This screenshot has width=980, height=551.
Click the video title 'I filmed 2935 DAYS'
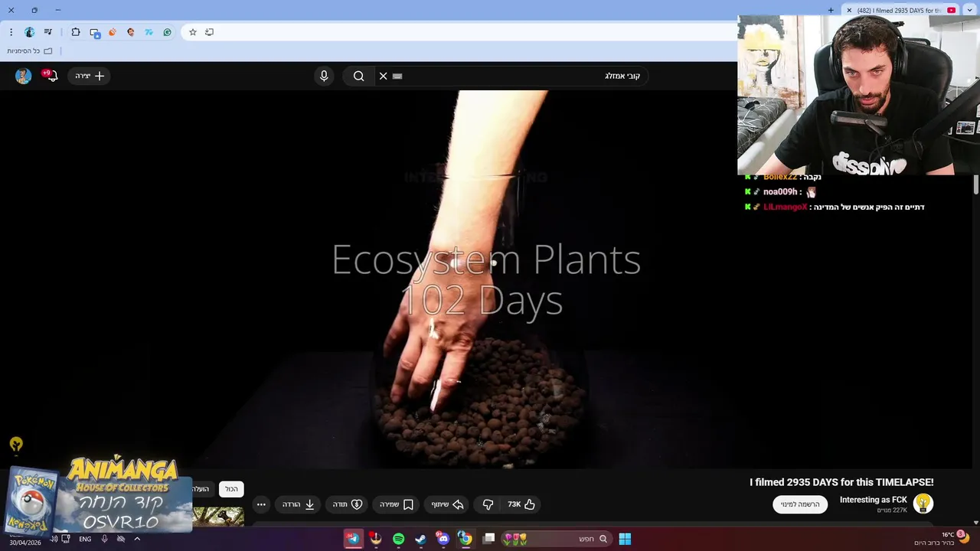[841, 482]
